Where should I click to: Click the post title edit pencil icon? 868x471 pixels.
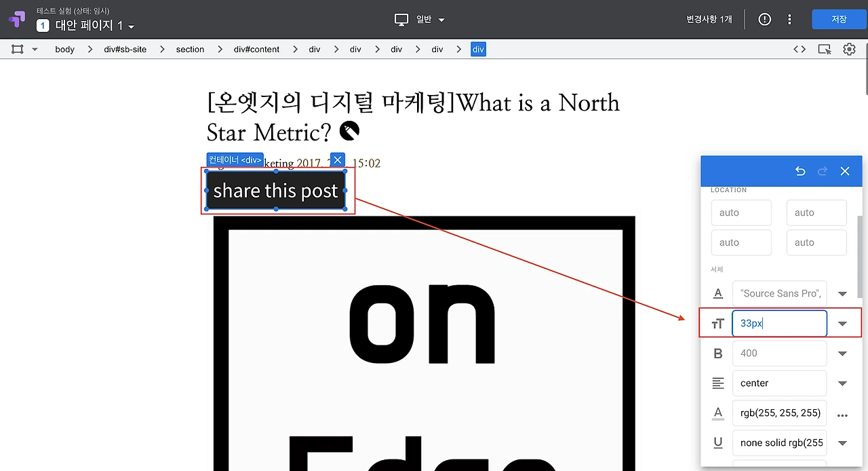(x=349, y=130)
